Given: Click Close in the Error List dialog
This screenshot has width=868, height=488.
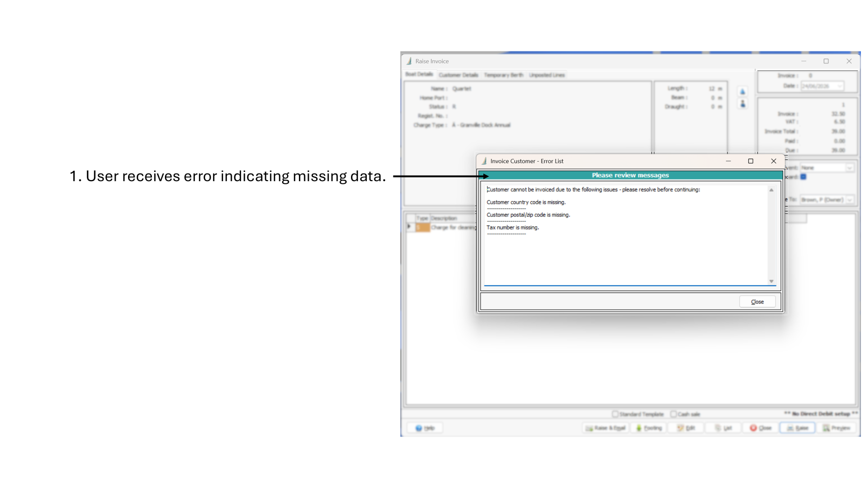Looking at the screenshot, I should [x=757, y=301].
